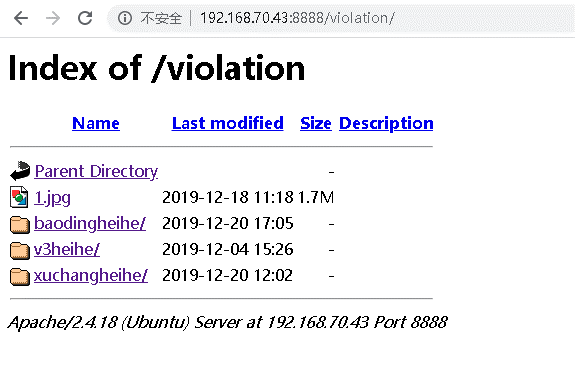575x377 pixels.
Task: Click the Parent Directory back-arrow icon
Action: pyautogui.click(x=20, y=171)
